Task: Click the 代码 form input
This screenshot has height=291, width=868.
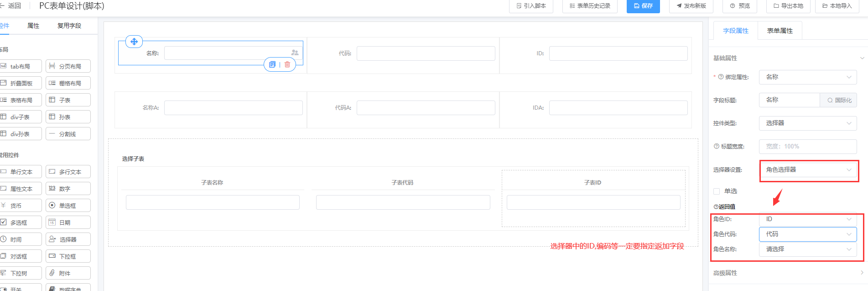Action: pos(426,53)
